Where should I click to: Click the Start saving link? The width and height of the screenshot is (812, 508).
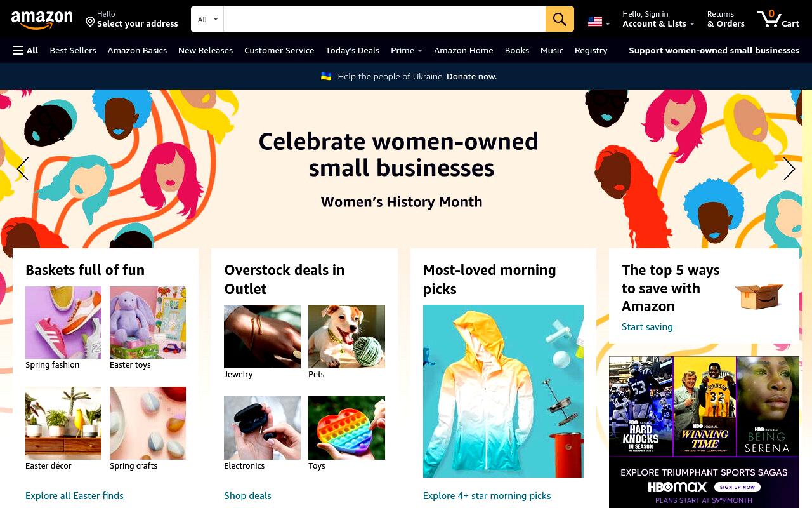click(647, 326)
